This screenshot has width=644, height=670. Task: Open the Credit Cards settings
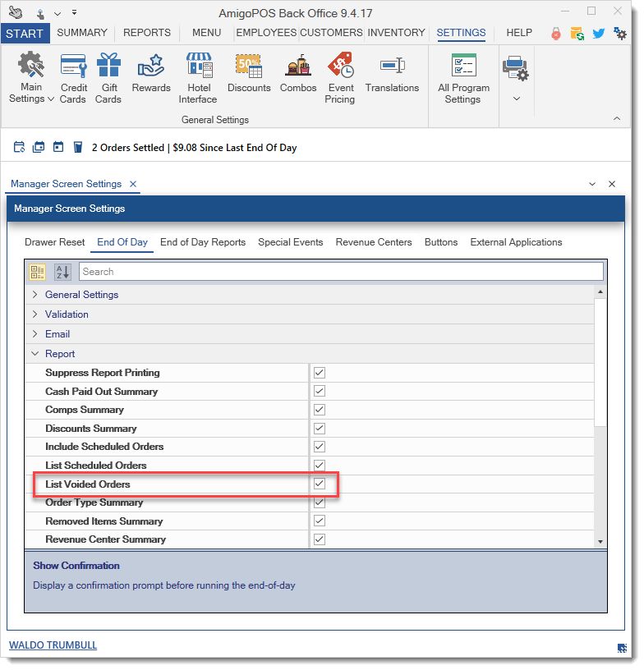73,78
